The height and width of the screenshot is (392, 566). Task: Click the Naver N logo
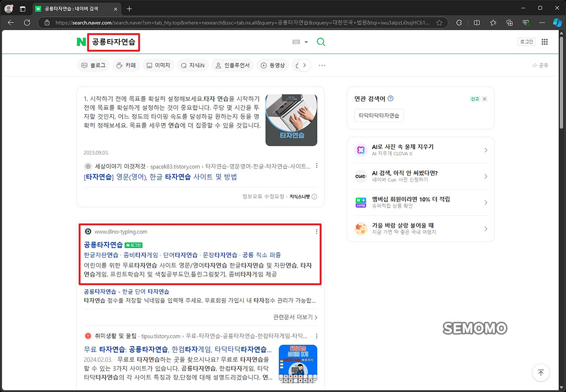click(x=81, y=42)
